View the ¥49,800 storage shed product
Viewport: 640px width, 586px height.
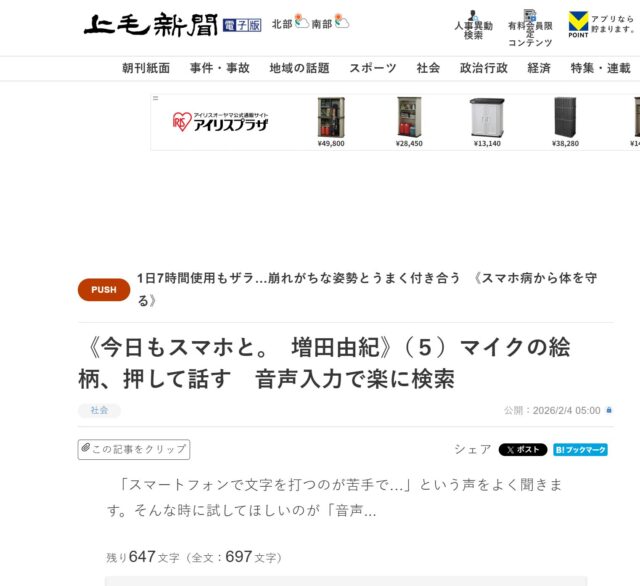[331, 122]
